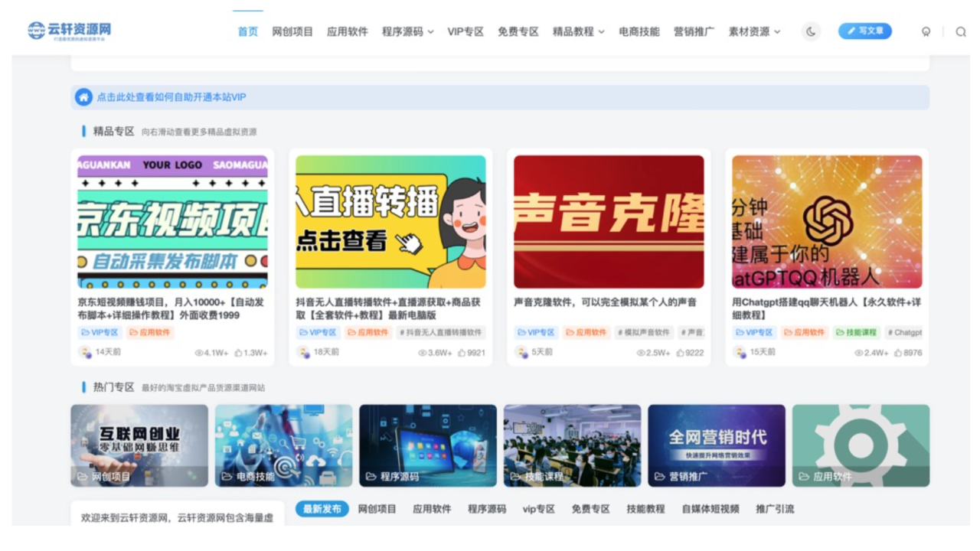The image size is (980, 551).
Task: Toggle dark mode moon icon
Action: (x=811, y=31)
